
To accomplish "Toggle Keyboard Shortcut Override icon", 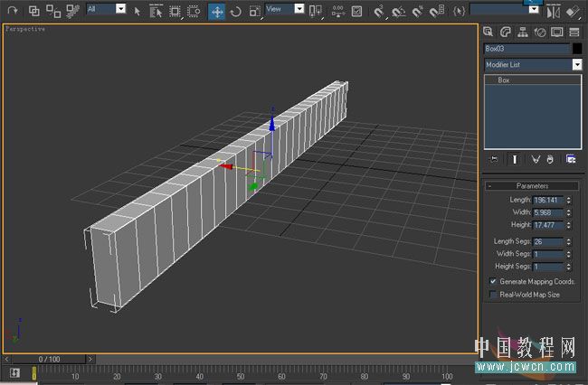I will tap(356, 11).
